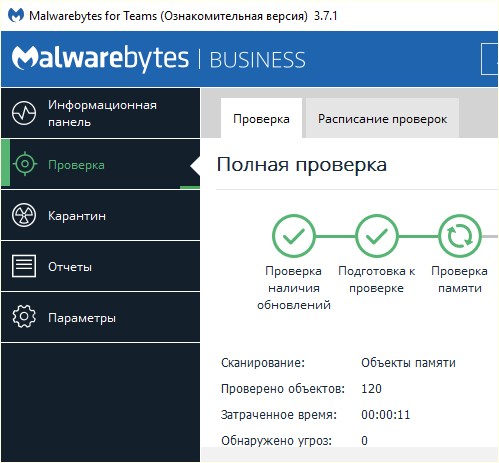Viewport: 499px width, 463px height.
Task: Open Карантин section
Action: pos(100,215)
